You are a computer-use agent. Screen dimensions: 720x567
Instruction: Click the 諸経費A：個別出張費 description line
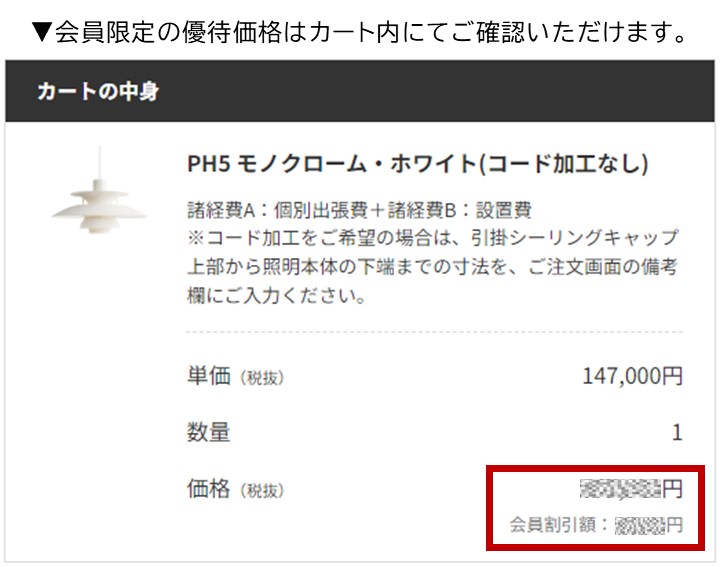(359, 210)
